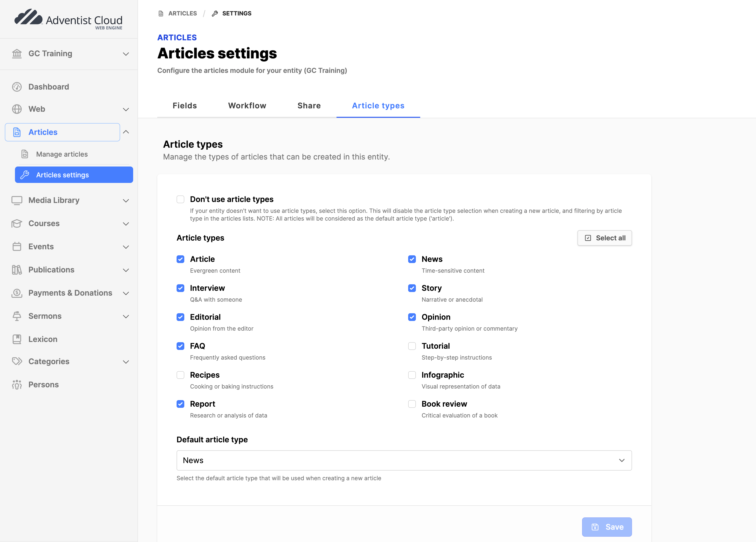The image size is (756, 542).
Task: Click the Manage articles document icon
Action: click(x=25, y=154)
